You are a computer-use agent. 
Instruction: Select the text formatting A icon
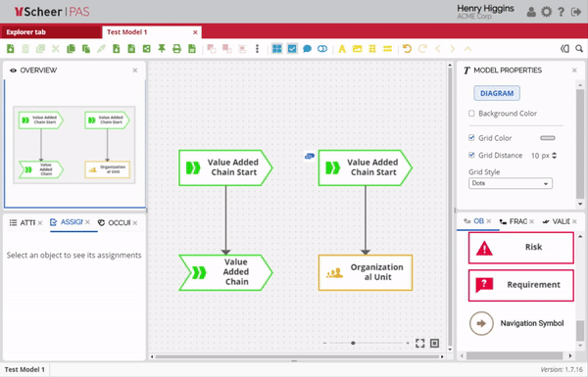(342, 49)
